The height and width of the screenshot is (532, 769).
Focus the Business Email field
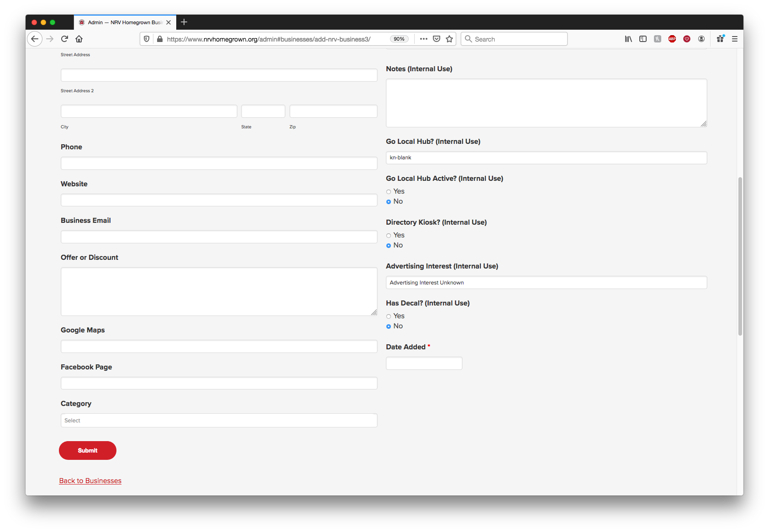[219, 237]
